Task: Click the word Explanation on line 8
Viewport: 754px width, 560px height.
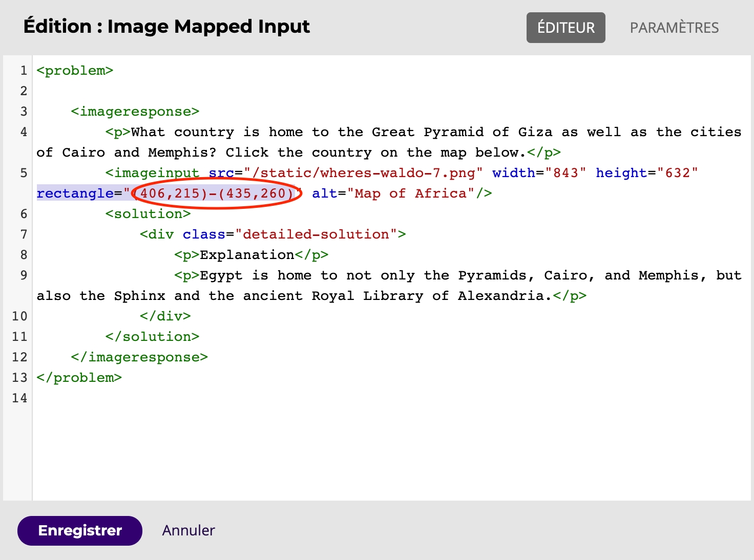Action: [x=247, y=255]
